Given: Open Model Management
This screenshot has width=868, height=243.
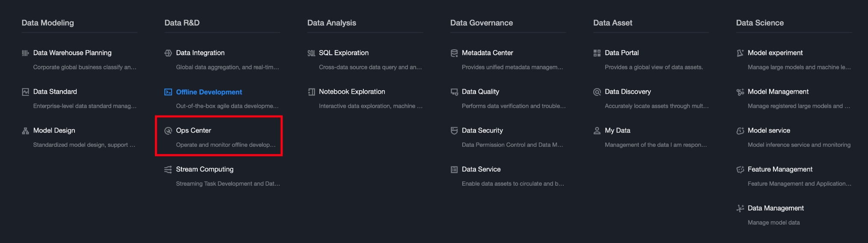Looking at the screenshot, I should pyautogui.click(x=778, y=92).
